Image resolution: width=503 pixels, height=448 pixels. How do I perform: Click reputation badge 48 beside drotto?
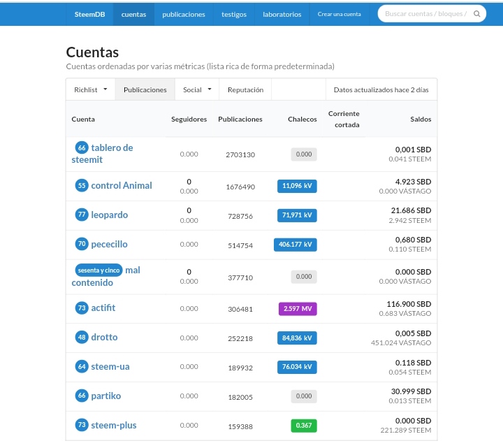[82, 338]
